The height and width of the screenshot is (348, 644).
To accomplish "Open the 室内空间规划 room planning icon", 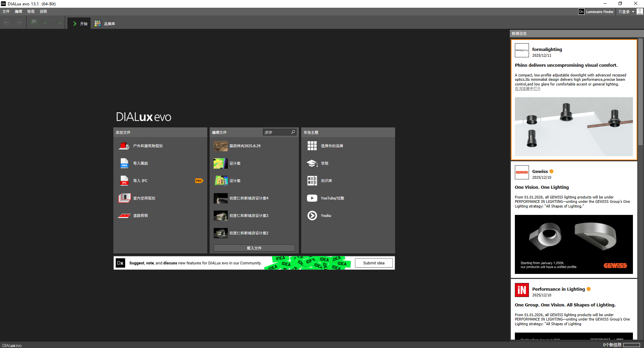I will point(124,198).
